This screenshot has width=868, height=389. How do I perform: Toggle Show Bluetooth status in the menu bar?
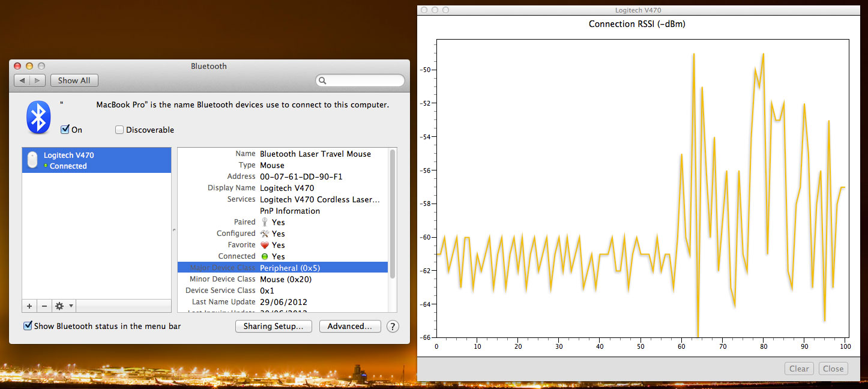tap(28, 326)
